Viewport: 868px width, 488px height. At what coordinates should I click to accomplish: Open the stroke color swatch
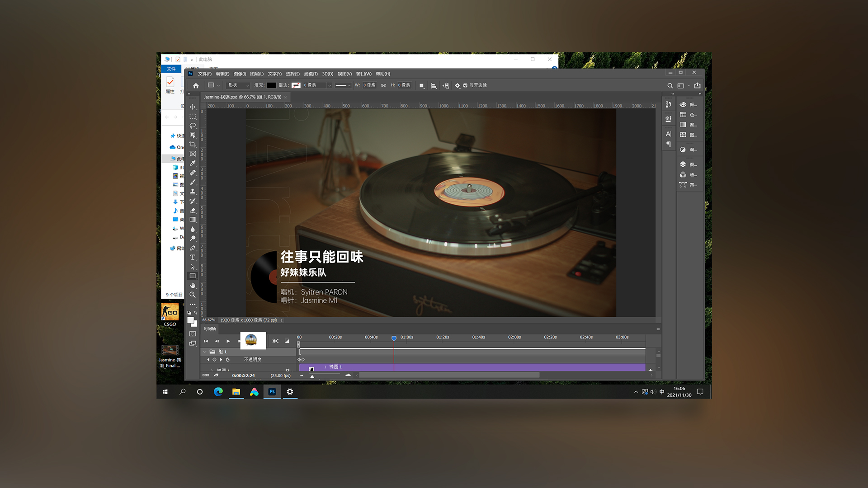pos(296,85)
